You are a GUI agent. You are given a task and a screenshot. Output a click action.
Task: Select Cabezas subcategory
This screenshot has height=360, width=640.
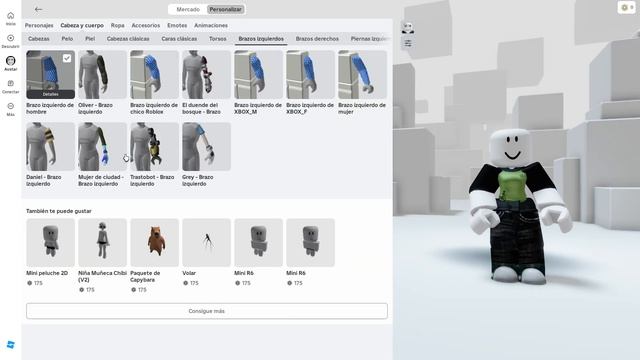(x=39, y=39)
